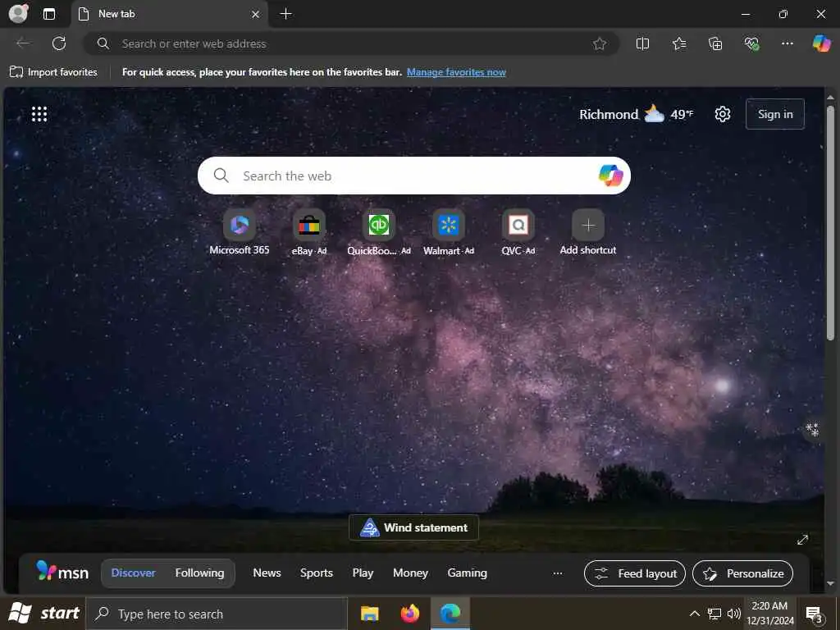
Task: Click the Search the web box
Action: tap(413, 176)
